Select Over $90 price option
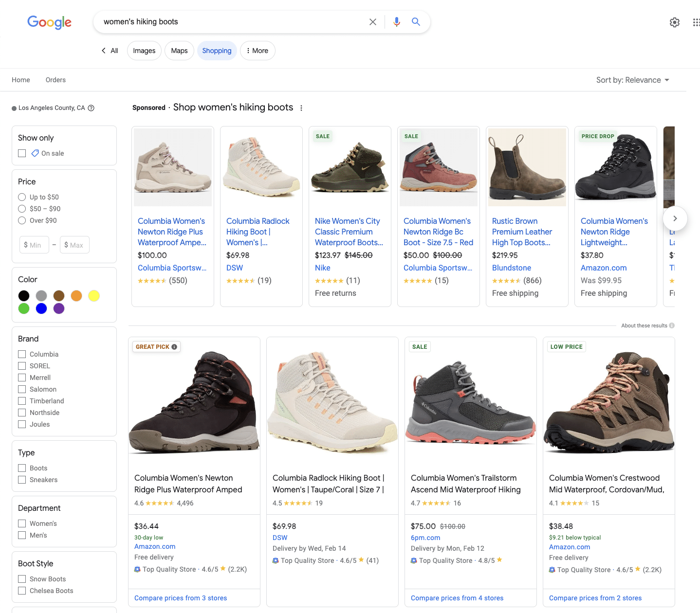700x613 pixels. click(x=22, y=220)
